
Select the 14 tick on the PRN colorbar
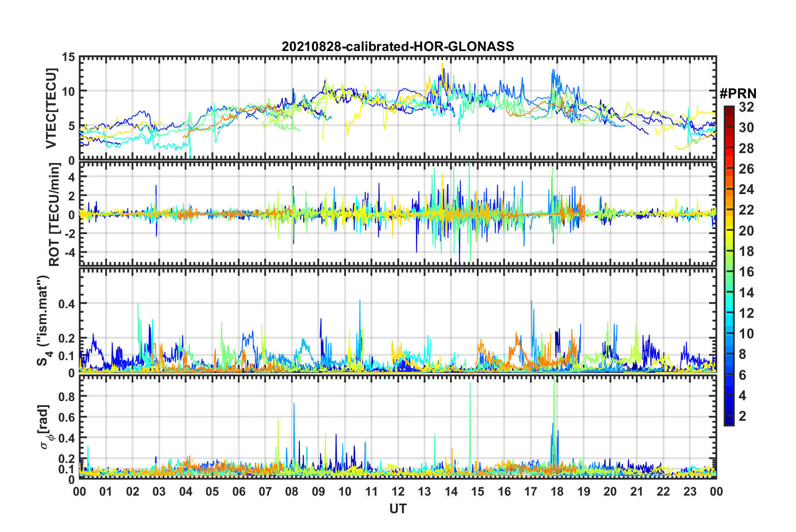point(746,293)
